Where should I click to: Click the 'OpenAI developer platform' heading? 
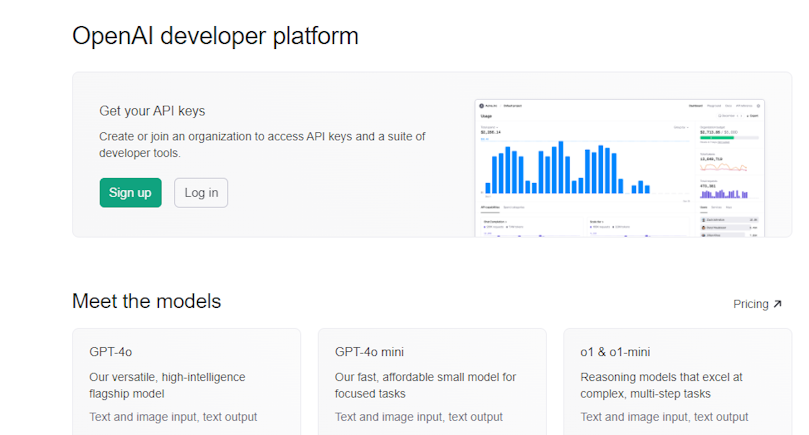[215, 36]
